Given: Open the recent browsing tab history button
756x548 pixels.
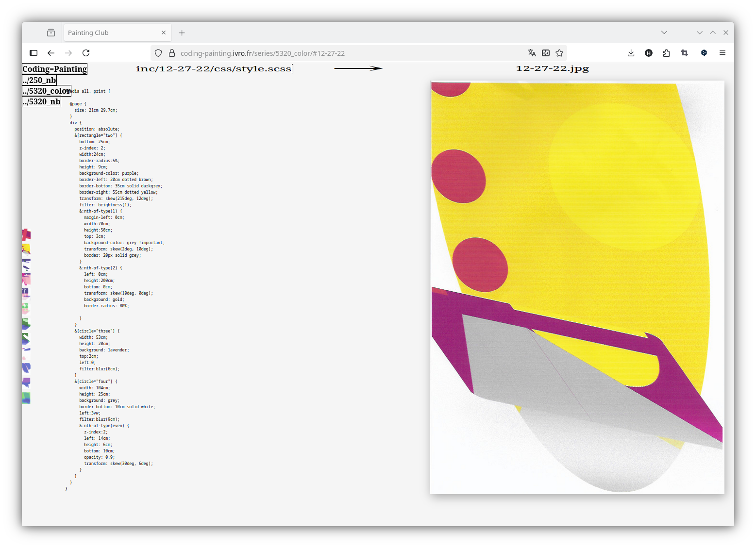Looking at the screenshot, I should (51, 33).
